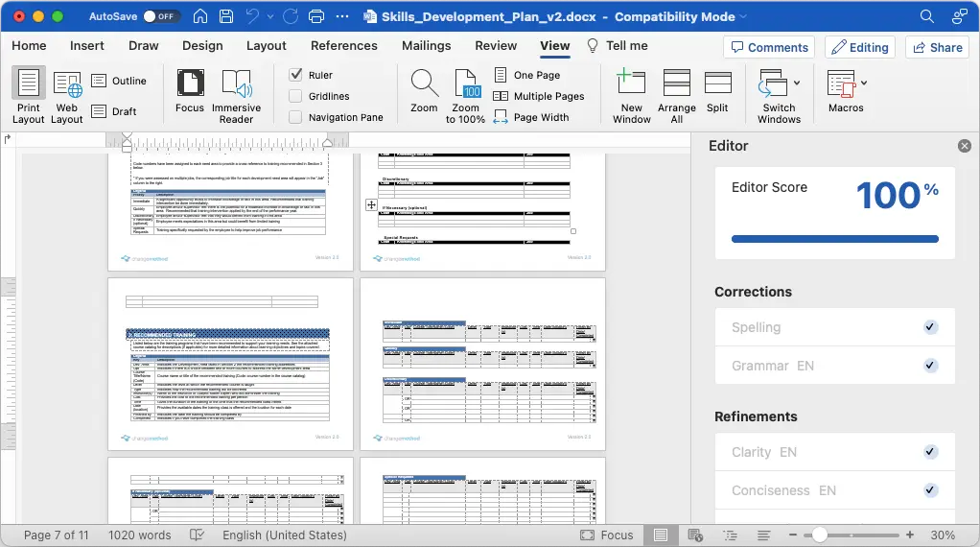Enable the Gridlines checkbox
Screen dimensions: 980x547
coord(295,96)
